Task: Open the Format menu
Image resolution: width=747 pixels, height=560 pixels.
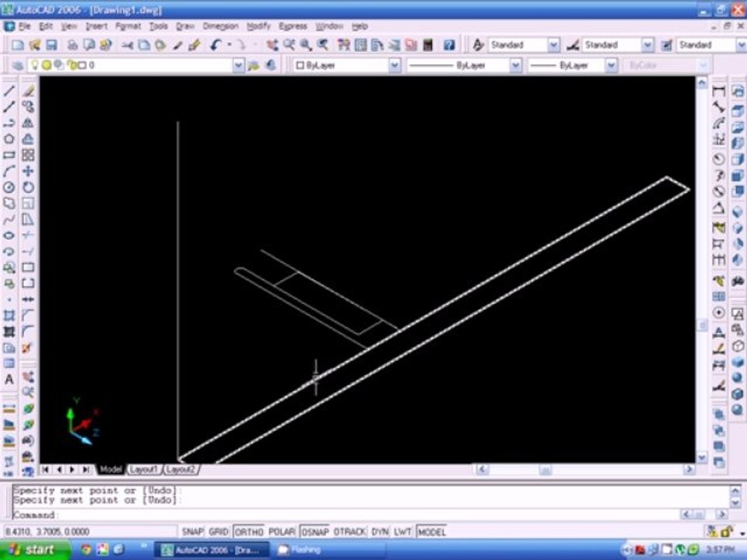Action: 128,26
